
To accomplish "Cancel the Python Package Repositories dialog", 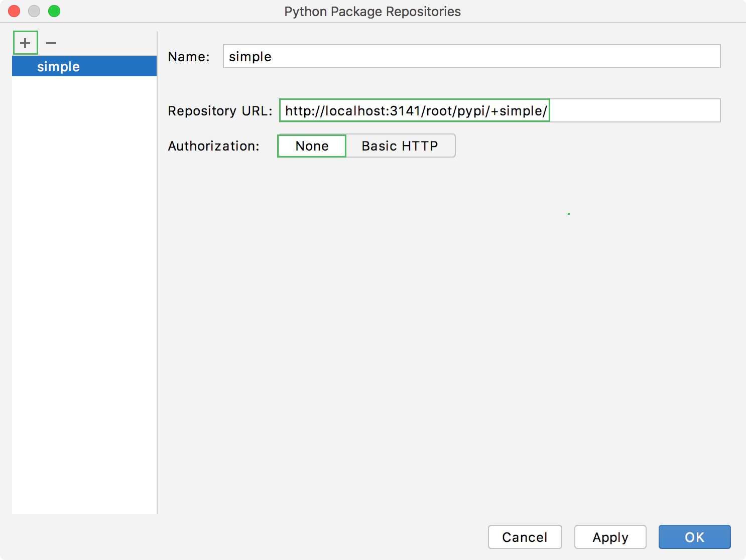I will [x=525, y=537].
